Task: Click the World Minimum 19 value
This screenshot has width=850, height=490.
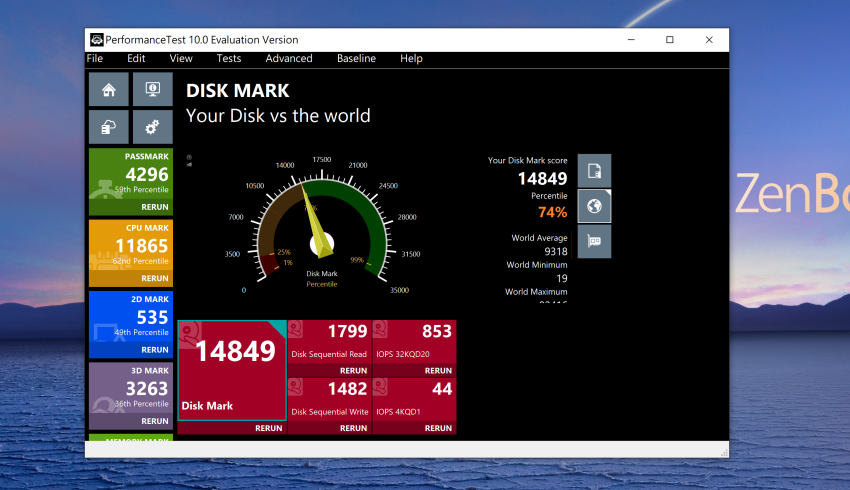Action: (562, 279)
